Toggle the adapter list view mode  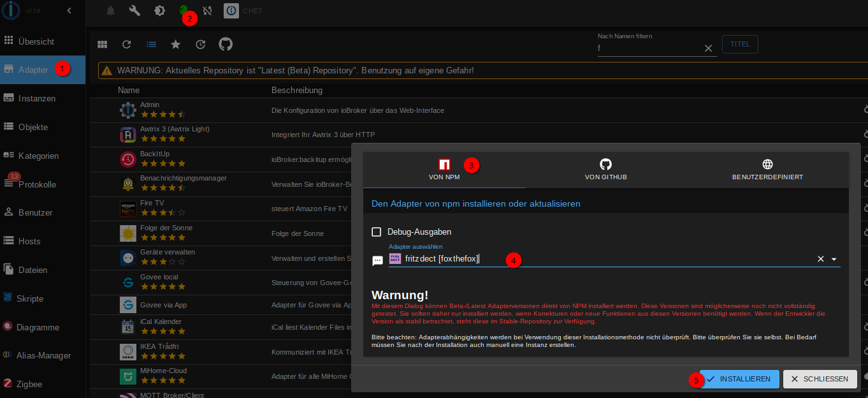(x=151, y=45)
